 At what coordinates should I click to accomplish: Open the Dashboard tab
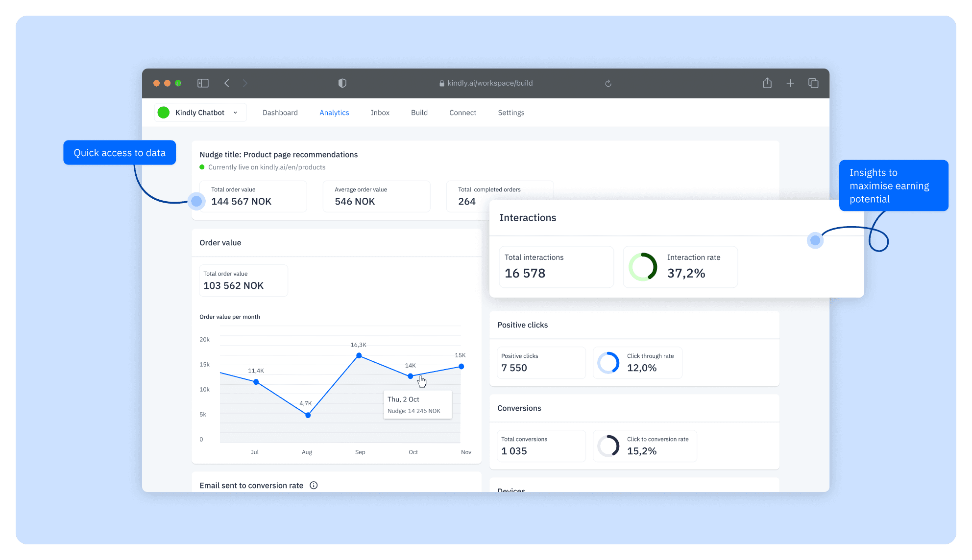[280, 113]
